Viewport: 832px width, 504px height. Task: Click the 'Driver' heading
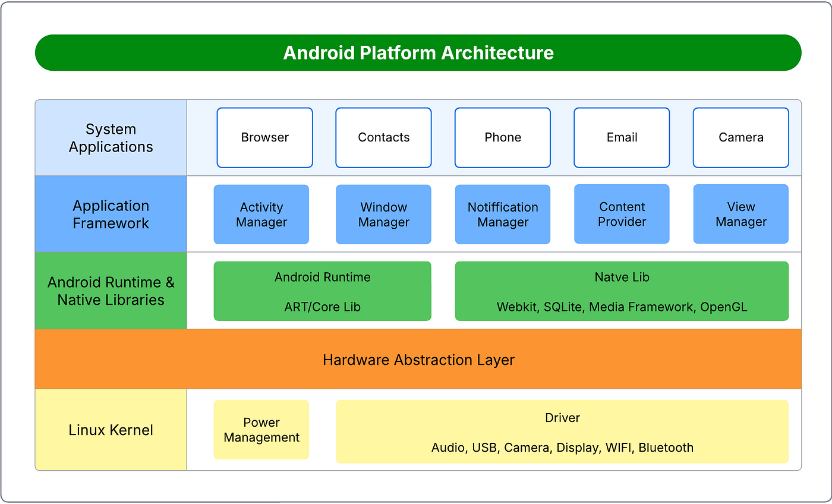(562, 418)
